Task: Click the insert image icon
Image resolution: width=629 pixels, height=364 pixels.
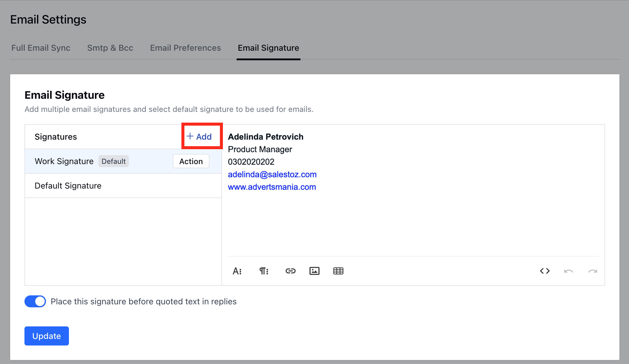Action: coord(314,271)
